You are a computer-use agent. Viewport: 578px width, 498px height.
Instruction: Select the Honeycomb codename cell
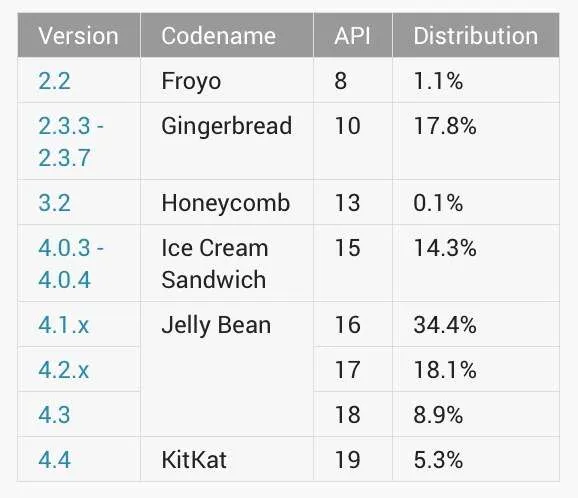click(227, 202)
